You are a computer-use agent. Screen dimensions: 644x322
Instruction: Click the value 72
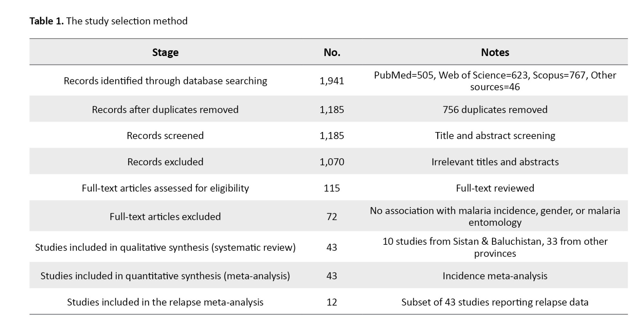point(332,217)
